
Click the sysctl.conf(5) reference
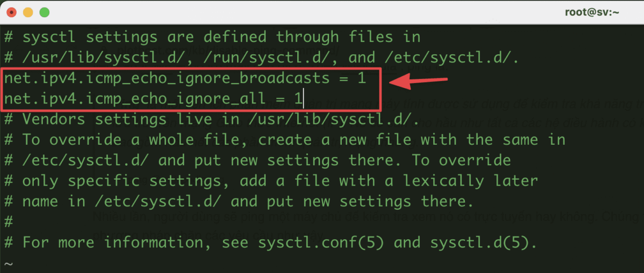[321, 242]
